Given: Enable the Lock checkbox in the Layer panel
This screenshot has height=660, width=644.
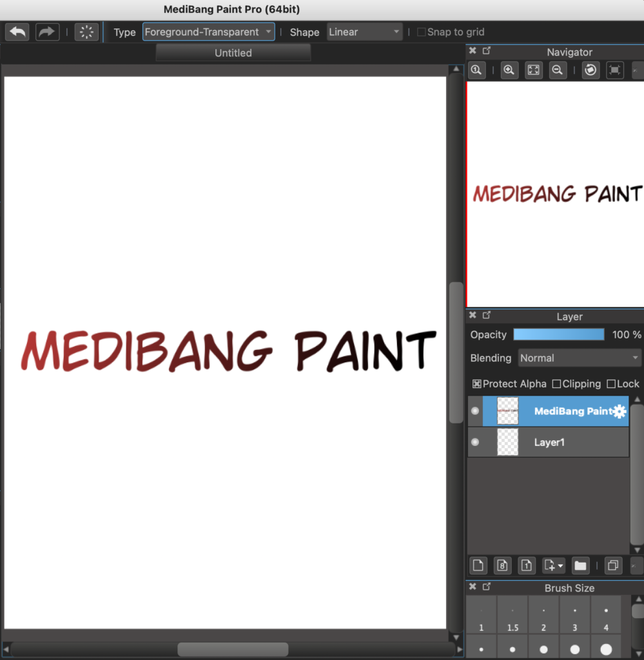Looking at the screenshot, I should 610,383.
